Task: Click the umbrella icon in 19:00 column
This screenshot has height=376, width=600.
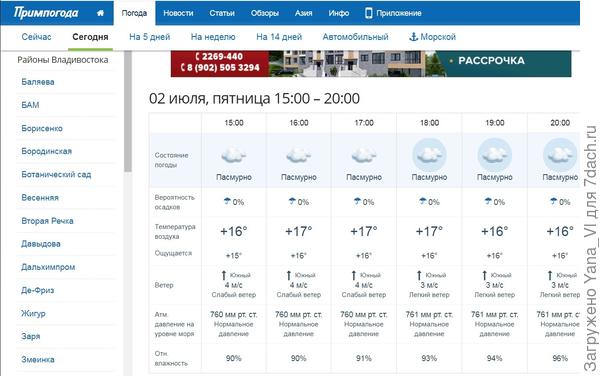Action: coord(488,201)
